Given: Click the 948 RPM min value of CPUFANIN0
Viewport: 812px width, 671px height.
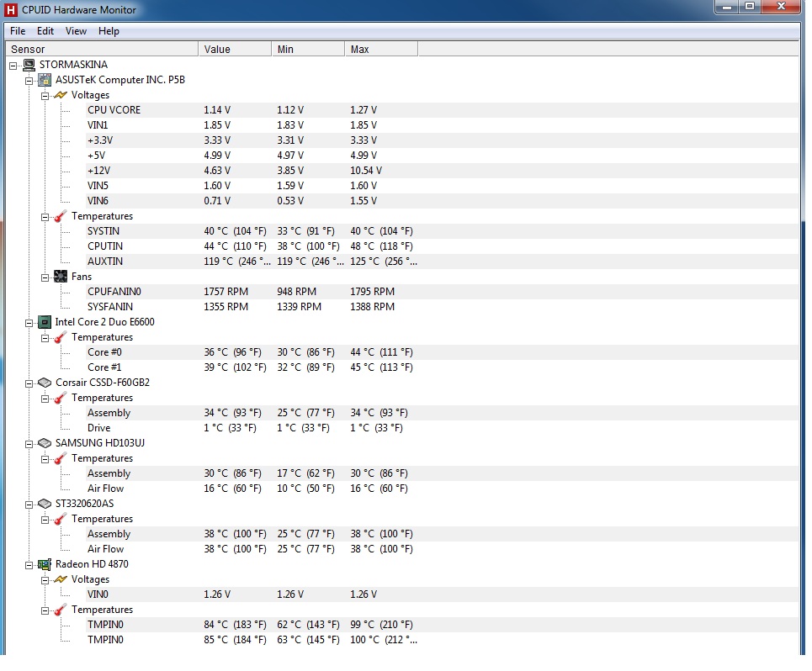Looking at the screenshot, I should click(x=296, y=292).
